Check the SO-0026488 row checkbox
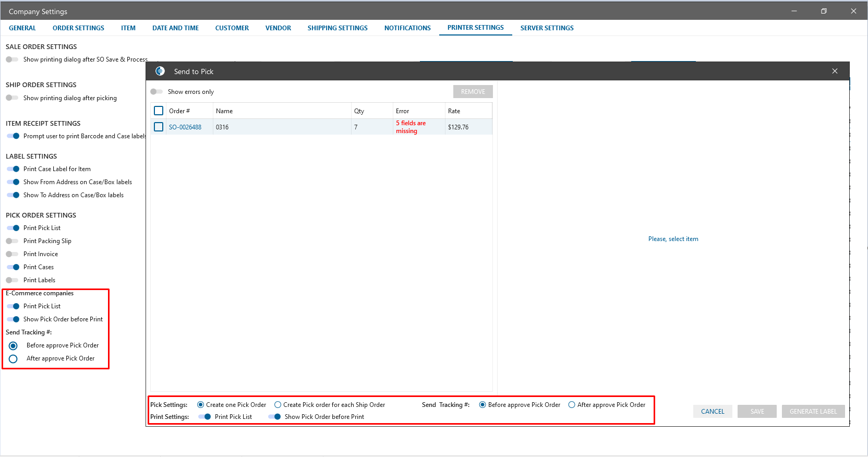868x457 pixels. click(x=159, y=127)
